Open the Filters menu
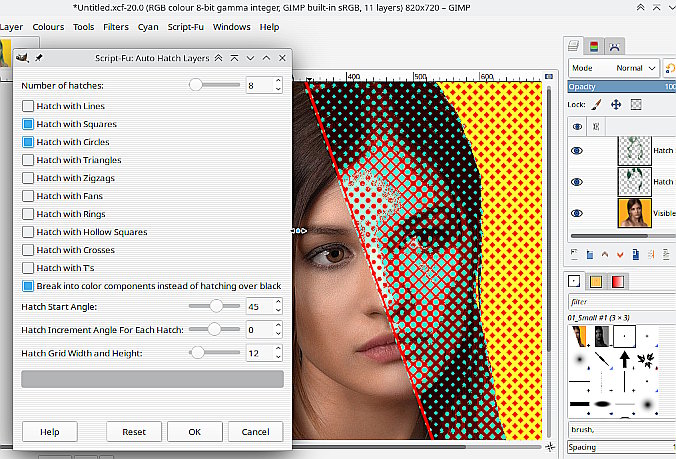676x459 pixels. click(116, 27)
